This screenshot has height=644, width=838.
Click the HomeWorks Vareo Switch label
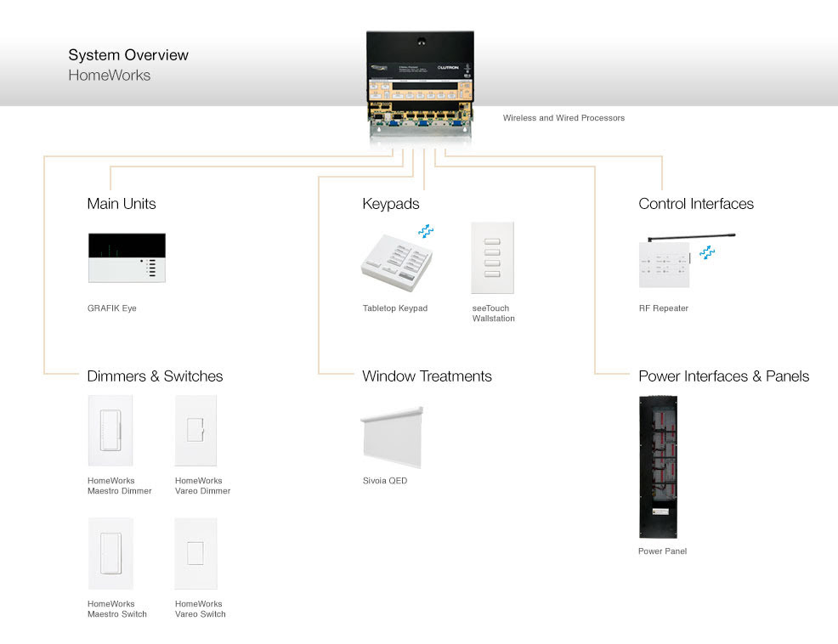click(x=200, y=608)
